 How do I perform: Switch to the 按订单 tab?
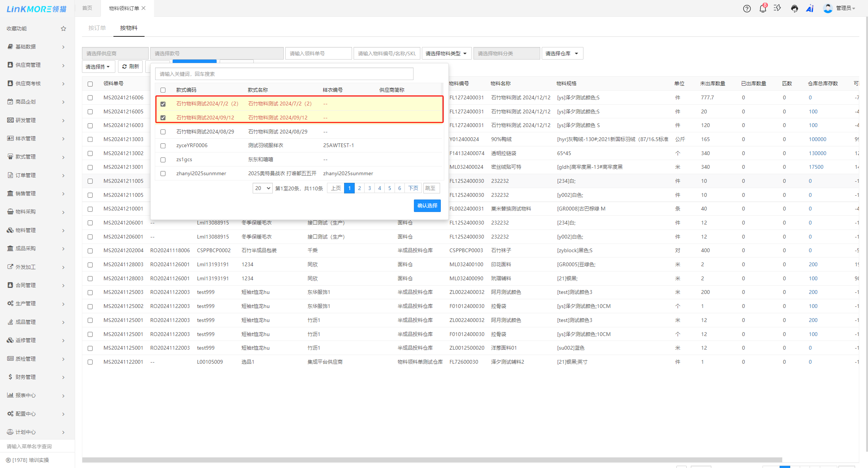point(97,28)
